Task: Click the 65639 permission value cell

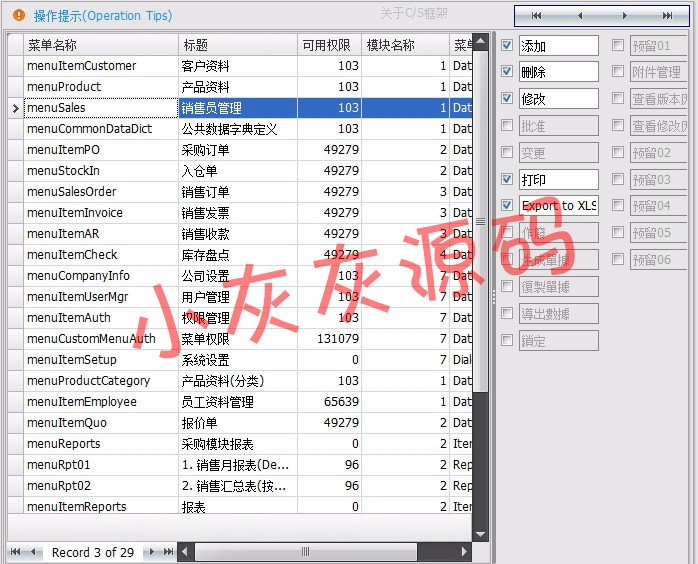Action: 329,402
